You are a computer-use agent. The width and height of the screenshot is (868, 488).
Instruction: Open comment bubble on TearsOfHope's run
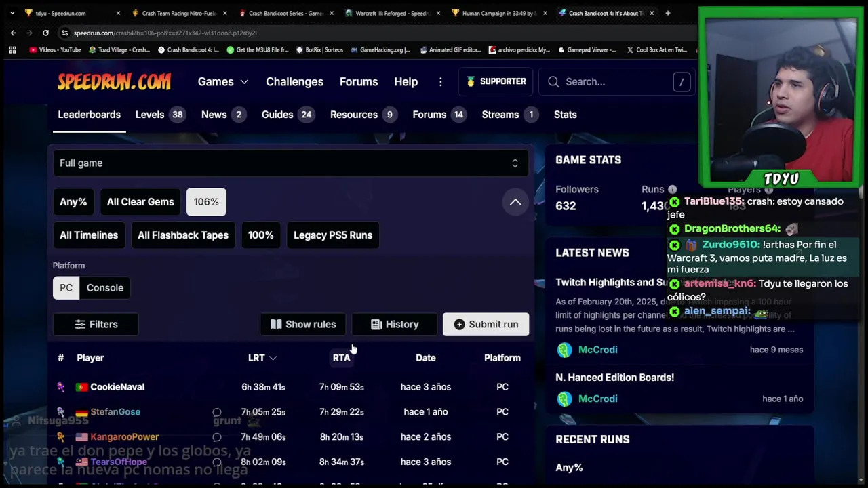click(217, 462)
